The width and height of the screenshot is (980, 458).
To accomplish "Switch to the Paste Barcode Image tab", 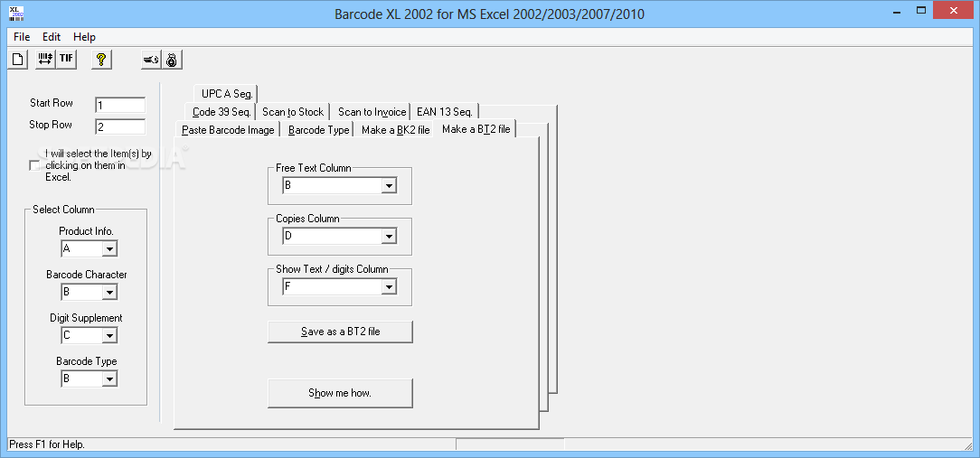I will (228, 130).
